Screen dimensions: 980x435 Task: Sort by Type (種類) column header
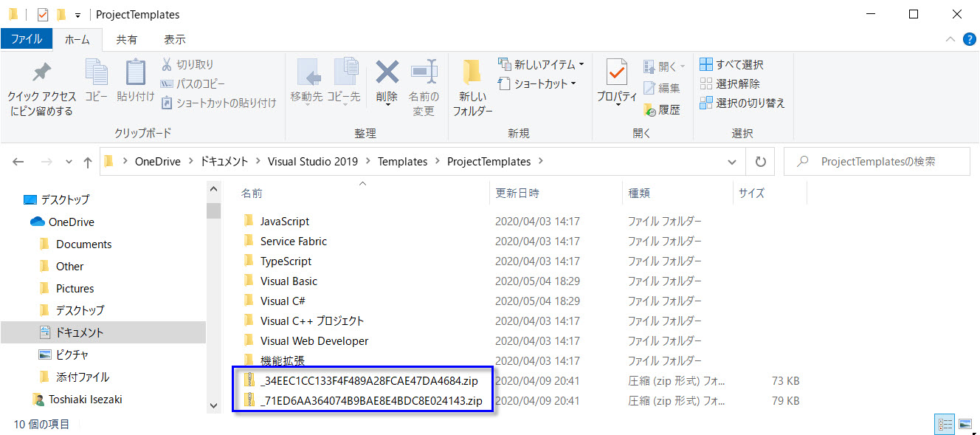coord(639,193)
